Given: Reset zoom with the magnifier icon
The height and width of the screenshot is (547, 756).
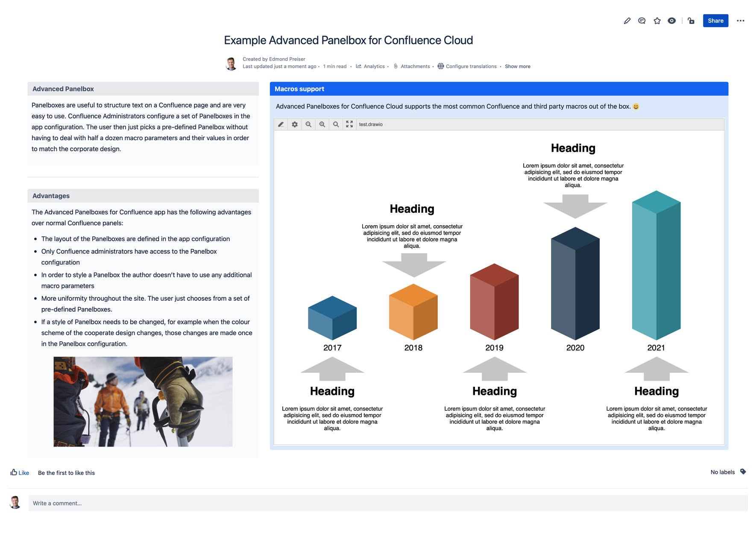Looking at the screenshot, I should pos(336,124).
